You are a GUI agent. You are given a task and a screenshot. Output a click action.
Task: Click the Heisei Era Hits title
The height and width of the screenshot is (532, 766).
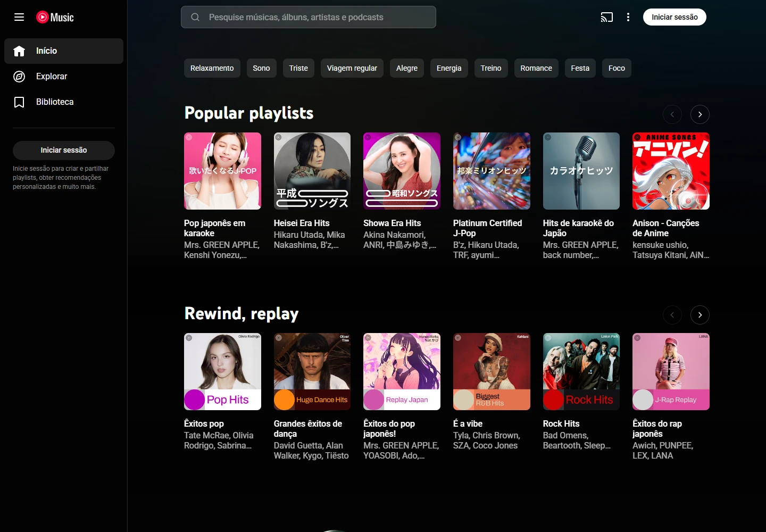point(302,223)
